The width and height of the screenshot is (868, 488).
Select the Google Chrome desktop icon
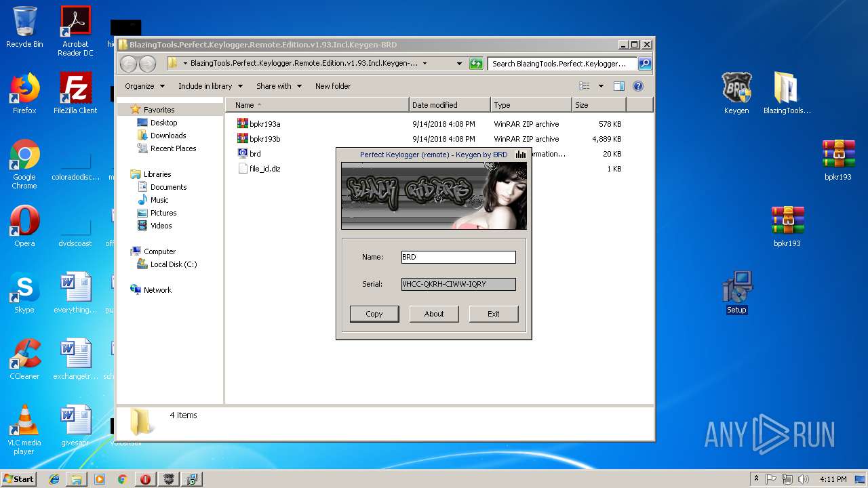24,165
